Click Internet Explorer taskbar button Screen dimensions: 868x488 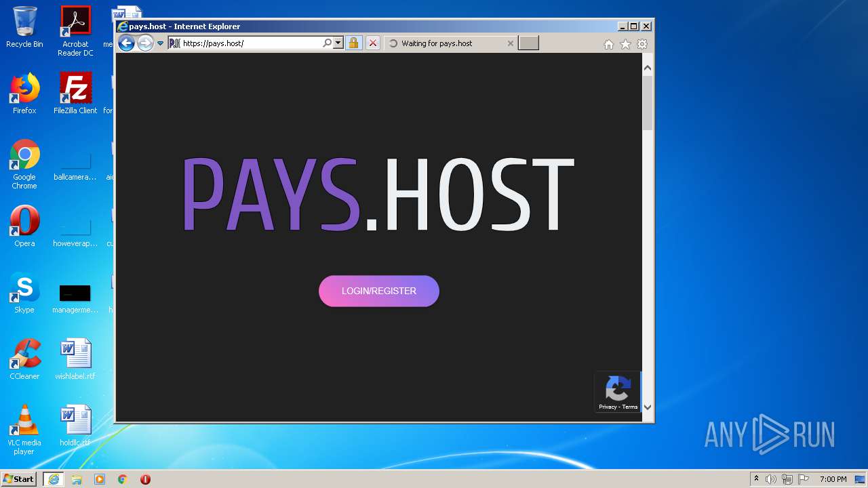pyautogui.click(x=53, y=479)
